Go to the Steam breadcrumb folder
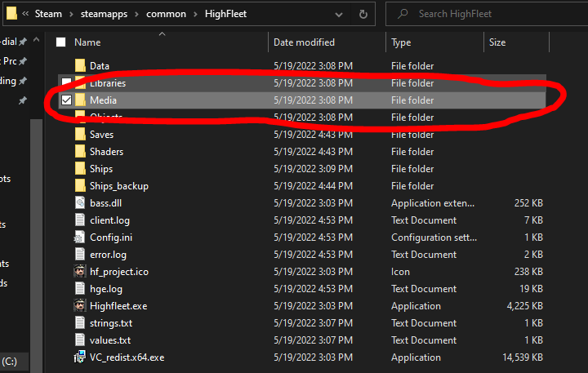The image size is (588, 373). [48, 14]
